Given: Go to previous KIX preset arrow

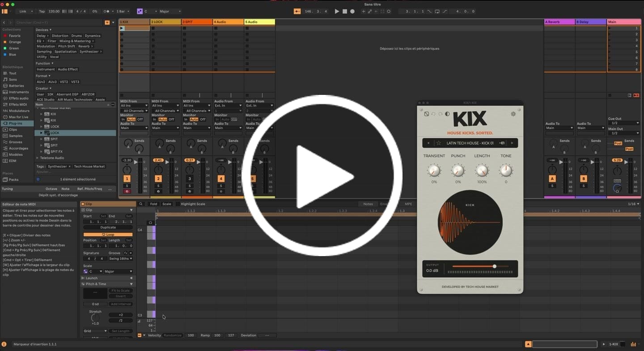Looking at the screenshot, I should pyautogui.click(x=428, y=143).
